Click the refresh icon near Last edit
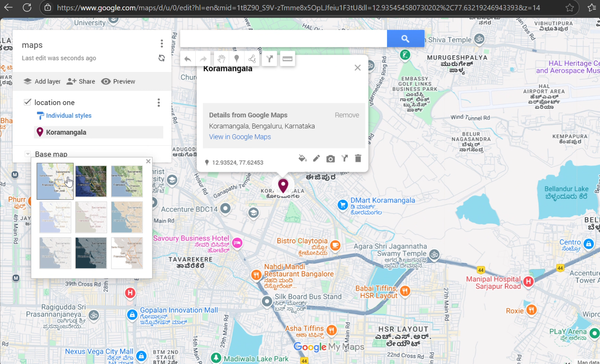 click(161, 58)
